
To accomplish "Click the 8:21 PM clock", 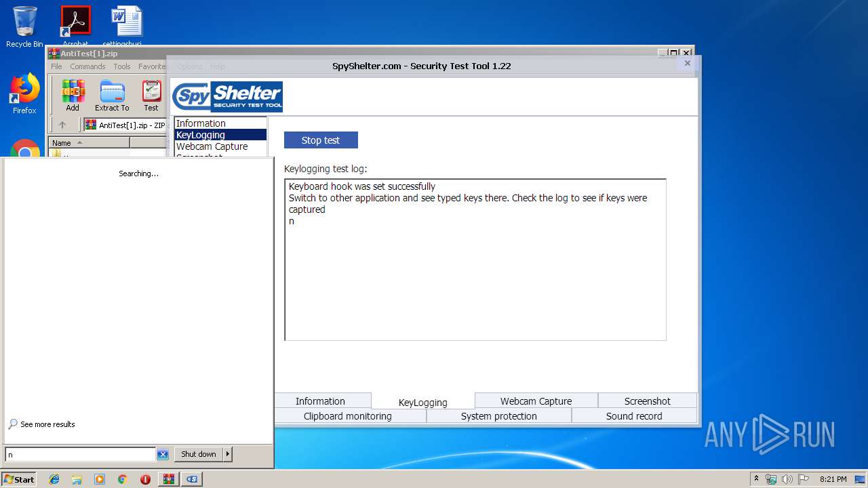I will pos(833,479).
